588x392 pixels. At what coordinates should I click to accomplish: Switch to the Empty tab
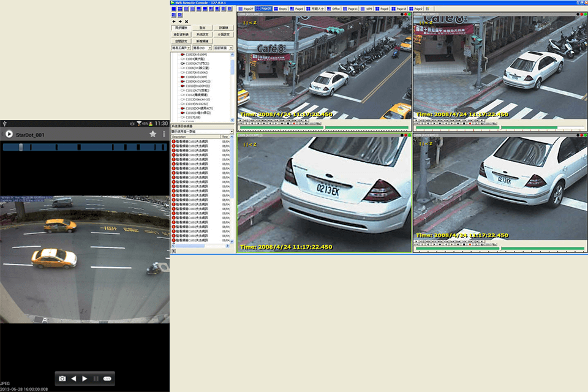281,9
